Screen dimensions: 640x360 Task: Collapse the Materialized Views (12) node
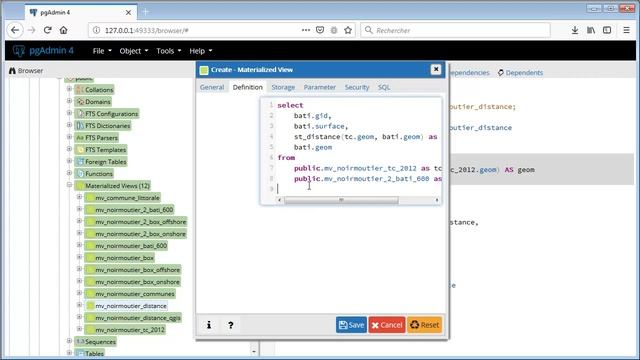tap(69, 185)
